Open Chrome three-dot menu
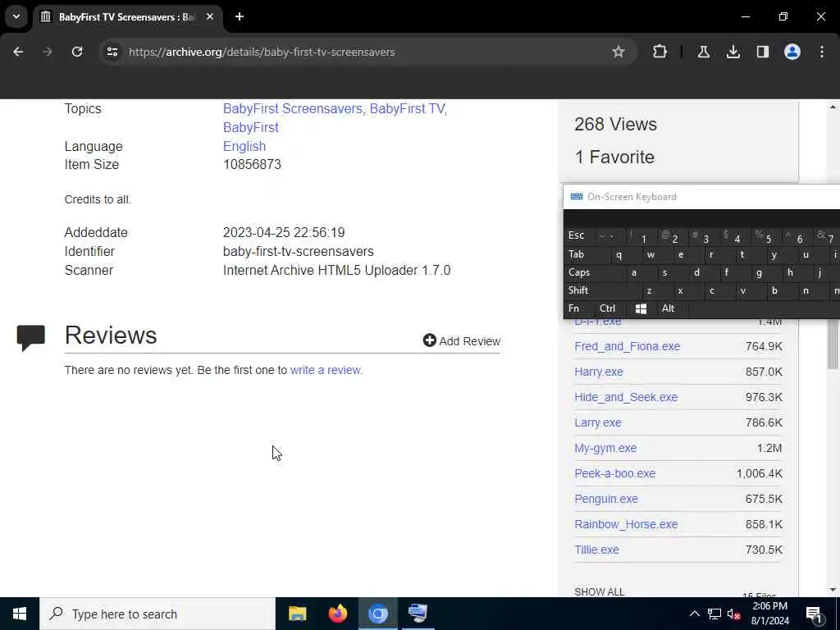840x630 pixels. [822, 52]
